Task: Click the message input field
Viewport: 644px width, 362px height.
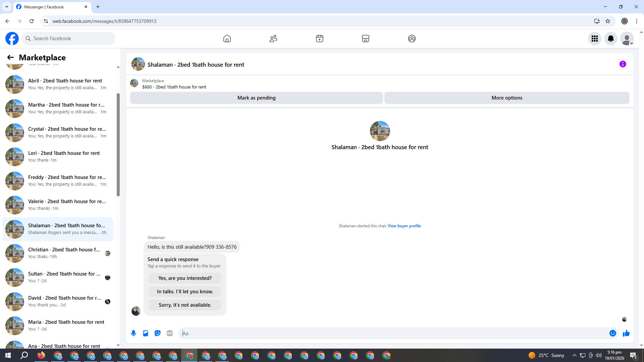Action: click(x=392, y=333)
